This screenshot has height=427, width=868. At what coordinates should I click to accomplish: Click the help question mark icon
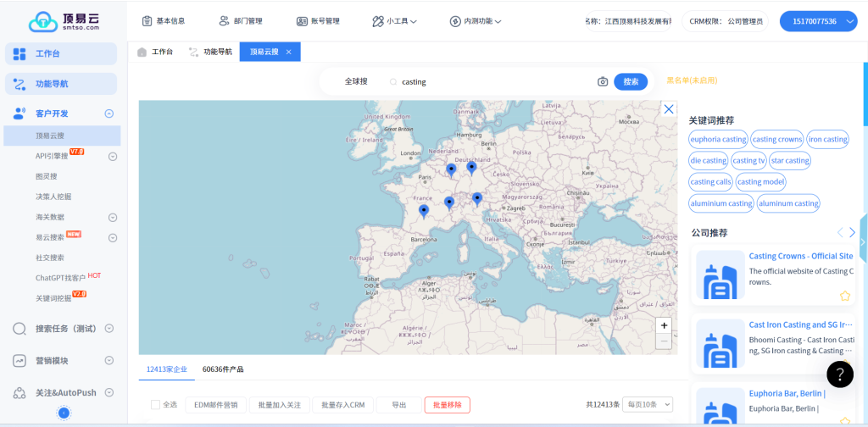[x=839, y=374]
